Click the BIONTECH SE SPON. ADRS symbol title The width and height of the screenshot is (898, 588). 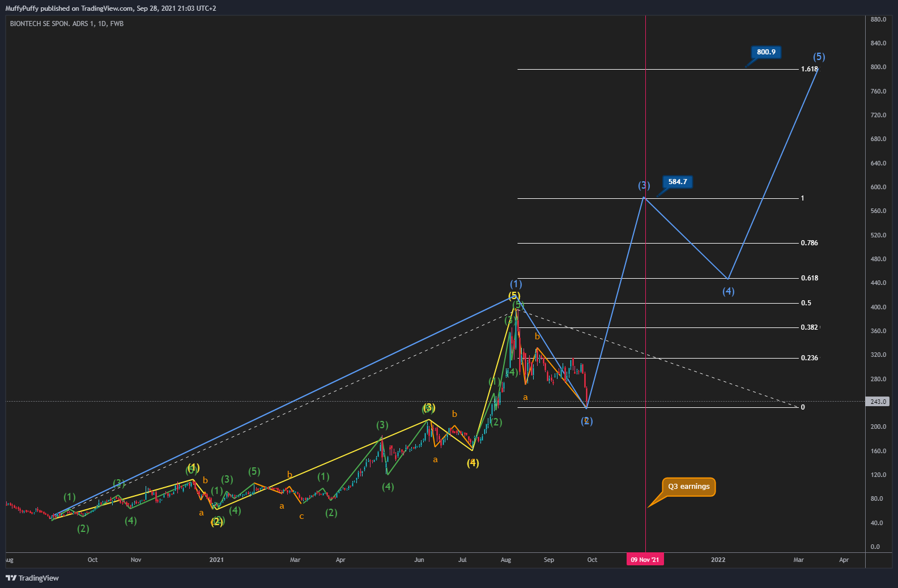click(67, 24)
